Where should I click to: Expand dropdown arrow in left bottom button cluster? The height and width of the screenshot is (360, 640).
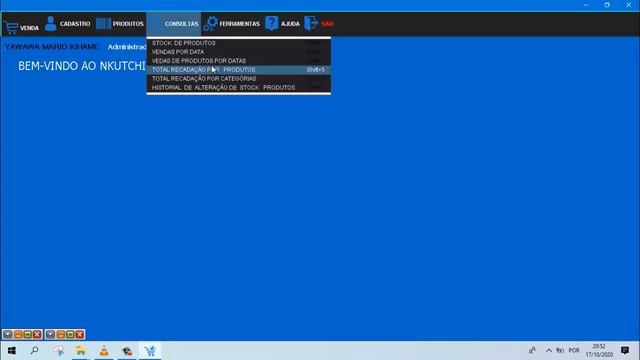tap(8, 335)
